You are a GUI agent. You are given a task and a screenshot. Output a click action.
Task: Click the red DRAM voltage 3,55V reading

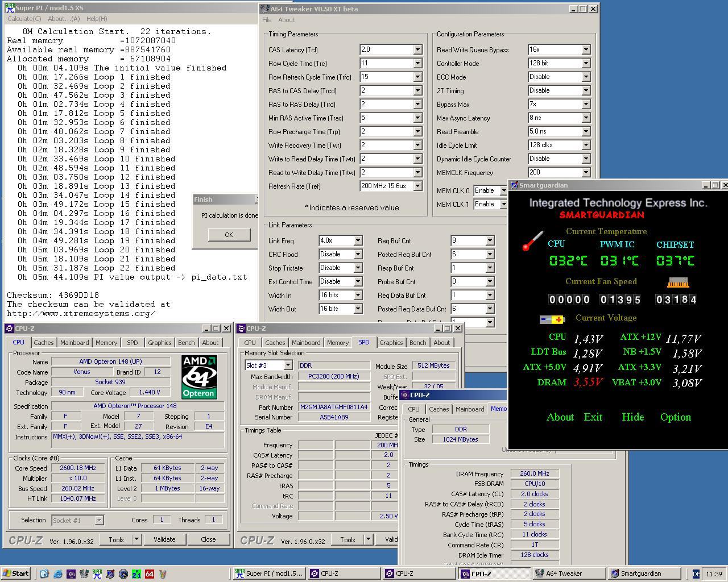(588, 383)
